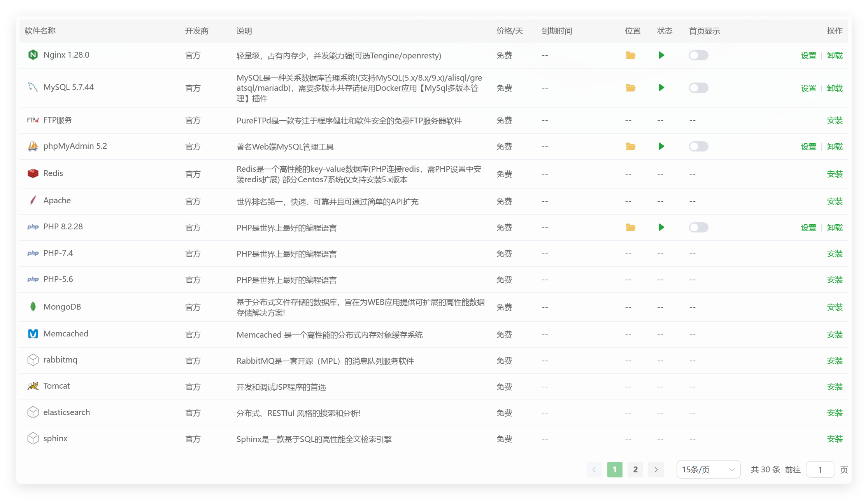Image resolution: width=868 pixels, height=500 pixels.
Task: Click the elasticsearch box icon
Action: [x=33, y=412]
